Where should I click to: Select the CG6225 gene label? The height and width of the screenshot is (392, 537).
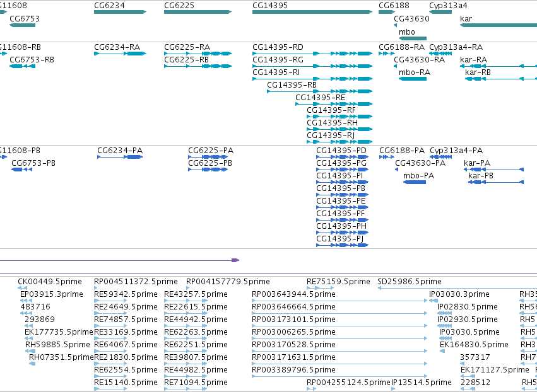coord(179,6)
